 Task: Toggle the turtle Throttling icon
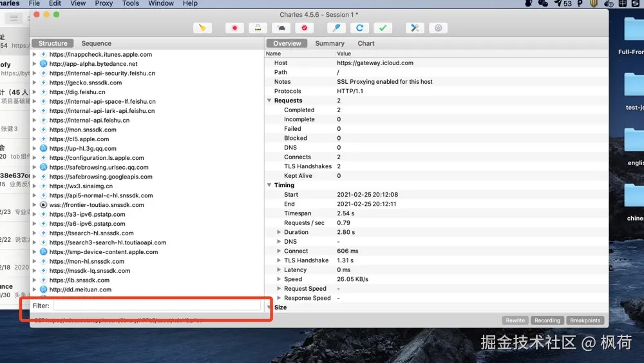[x=281, y=28]
